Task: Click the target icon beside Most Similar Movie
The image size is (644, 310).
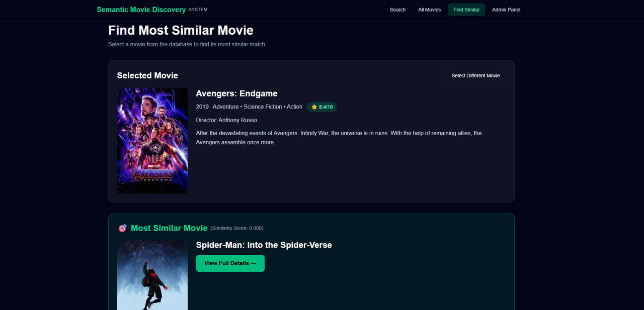Action: (122, 228)
